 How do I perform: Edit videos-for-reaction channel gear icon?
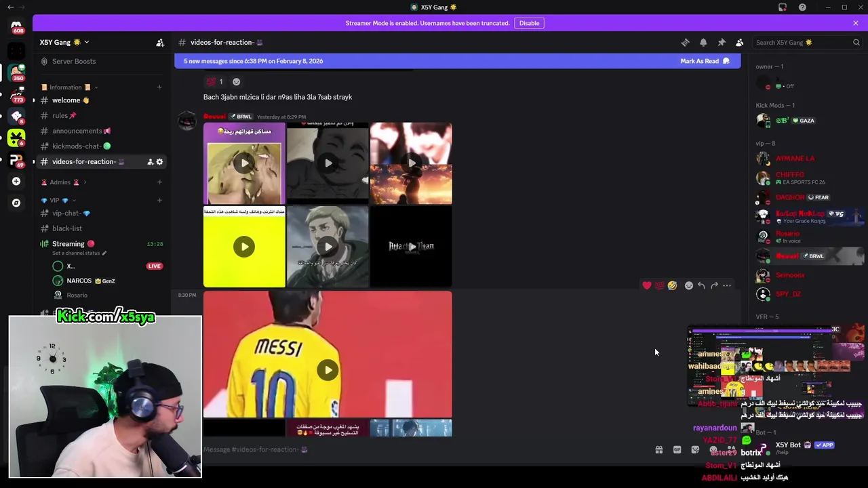click(159, 162)
